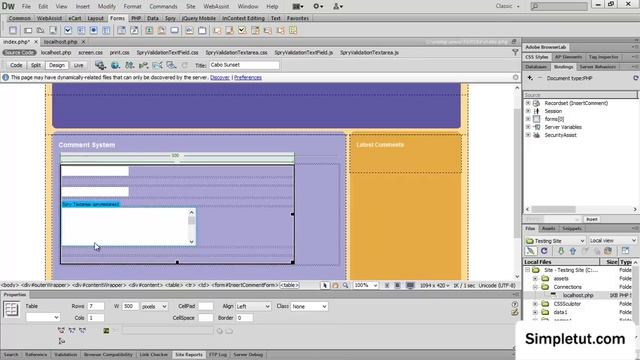Get files from server (green arrow)
640x360 pixels.
click(561, 251)
